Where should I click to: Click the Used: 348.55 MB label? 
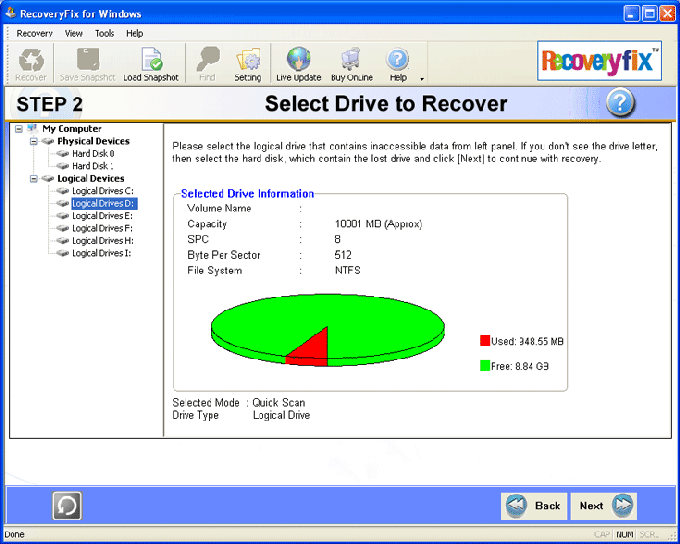click(527, 341)
